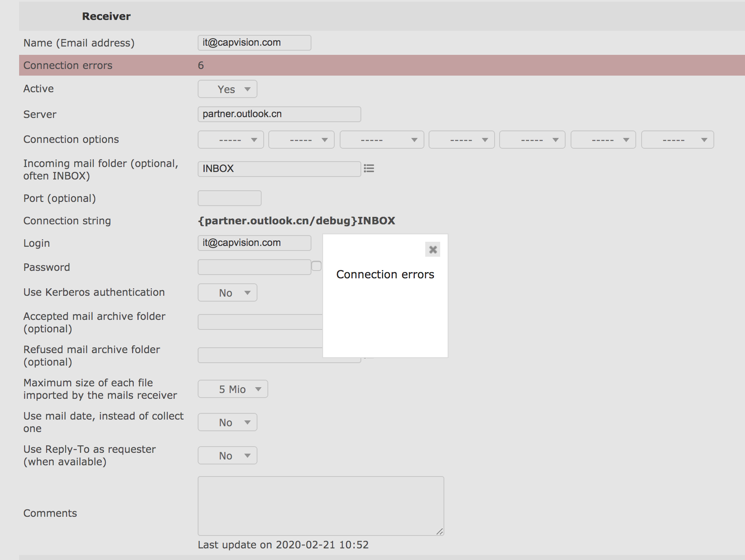Click the Name email address field
Screen dimensions: 745x560
[254, 42]
